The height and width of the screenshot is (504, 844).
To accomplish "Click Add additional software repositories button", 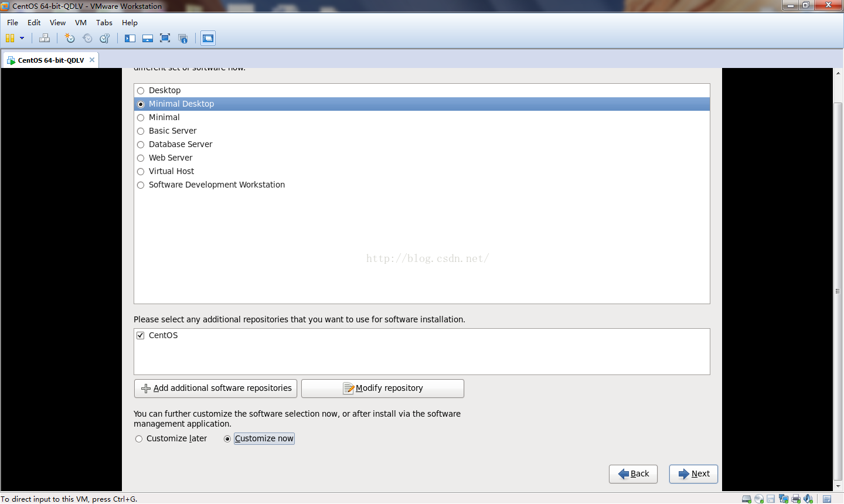I will tap(216, 389).
